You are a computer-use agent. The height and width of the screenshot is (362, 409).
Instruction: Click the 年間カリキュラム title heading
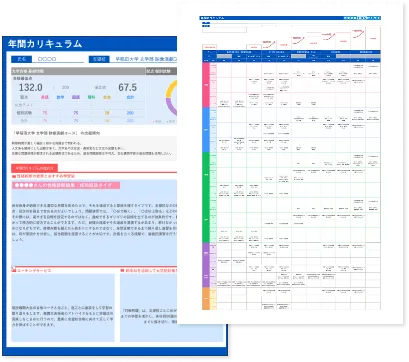click(45, 44)
